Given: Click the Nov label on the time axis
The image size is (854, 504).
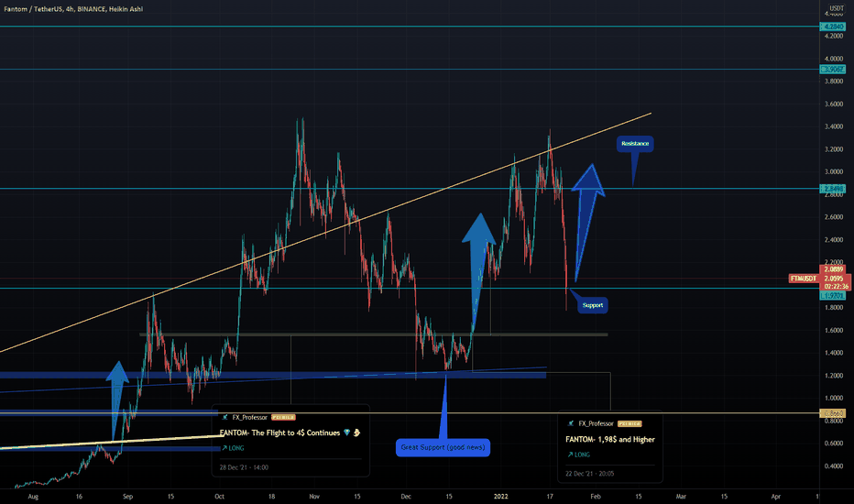Looking at the screenshot, I should pos(314,497).
